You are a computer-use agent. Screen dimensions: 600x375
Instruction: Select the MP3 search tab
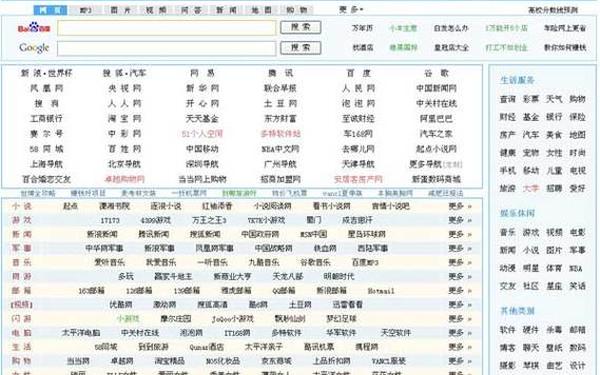click(86, 10)
